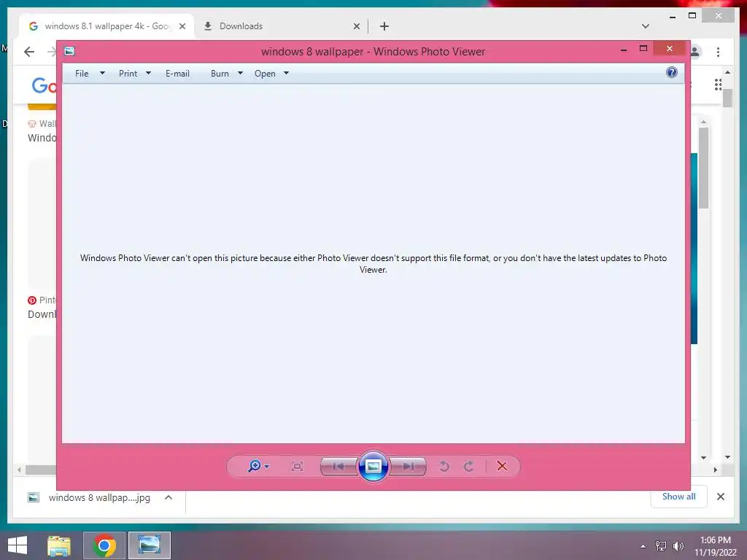Screen dimensions: 747x560
Task: Switch to the windows 8.1 wallpaper 4k tab
Action: pyautogui.click(x=107, y=26)
